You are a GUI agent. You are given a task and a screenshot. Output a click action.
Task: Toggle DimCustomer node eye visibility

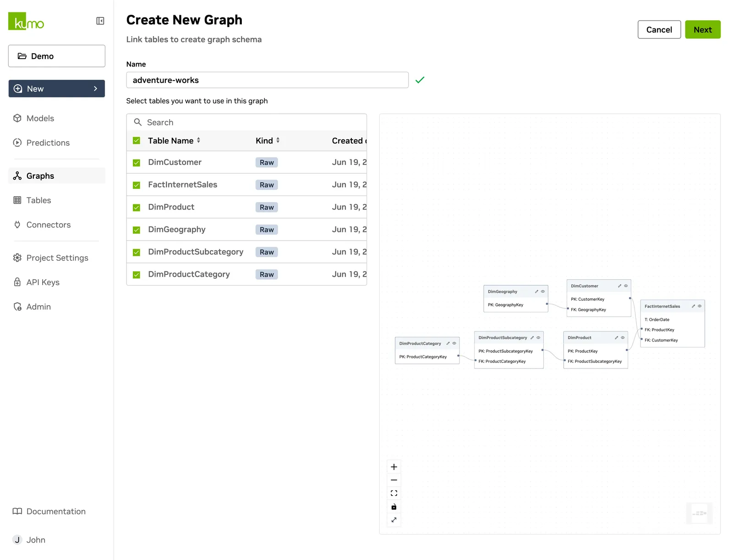click(626, 286)
